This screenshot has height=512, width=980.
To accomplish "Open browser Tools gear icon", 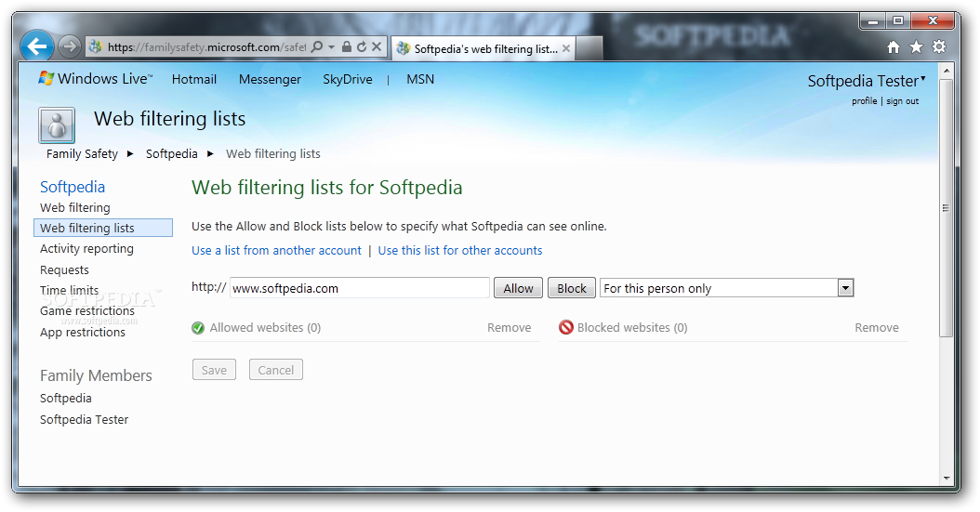I will [939, 46].
